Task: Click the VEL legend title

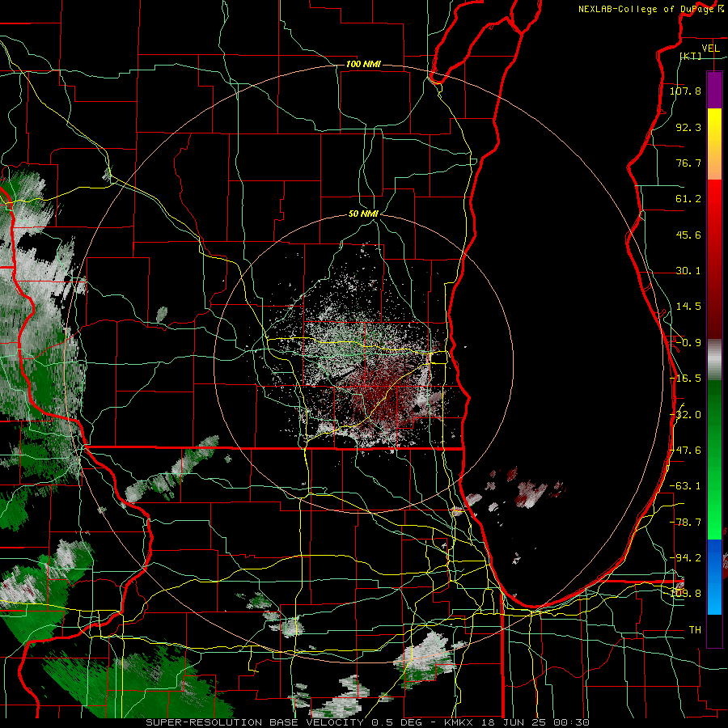Action: pyautogui.click(x=710, y=49)
